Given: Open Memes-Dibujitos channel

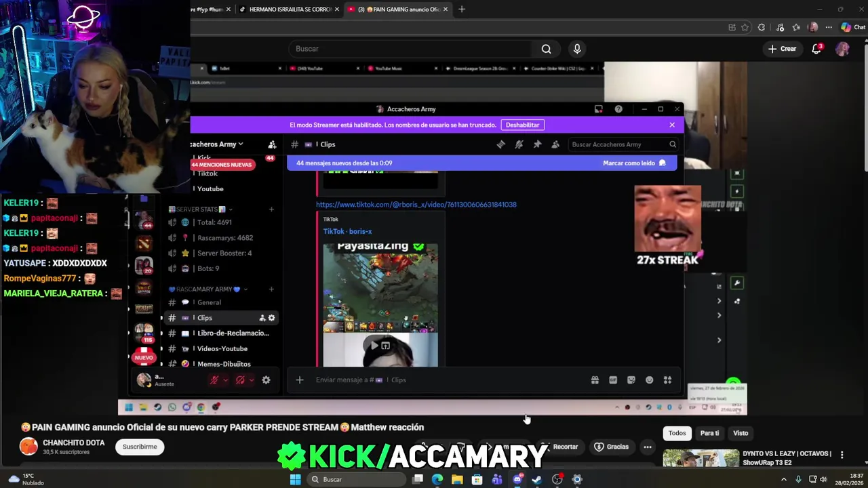Looking at the screenshot, I should tap(222, 364).
